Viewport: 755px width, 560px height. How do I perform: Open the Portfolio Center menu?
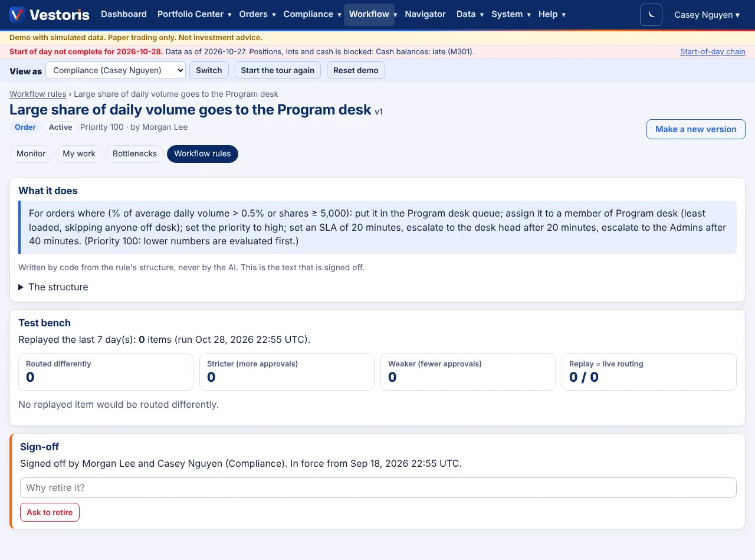tap(194, 14)
